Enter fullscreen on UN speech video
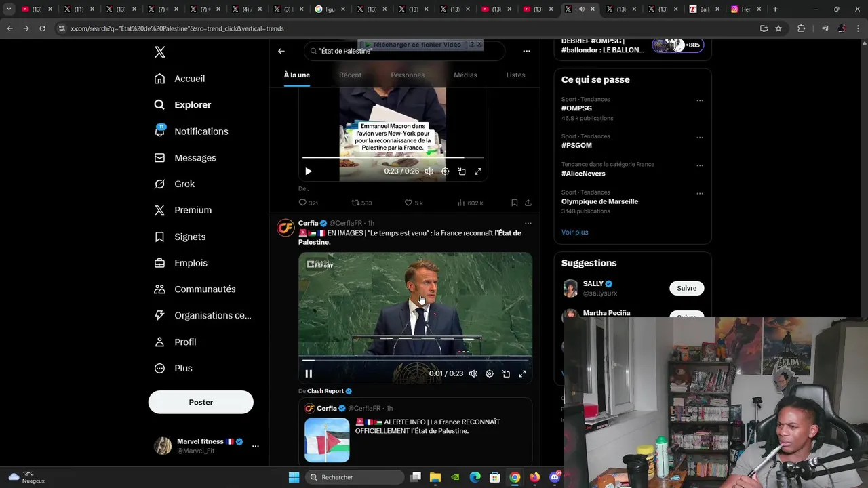 tap(522, 373)
